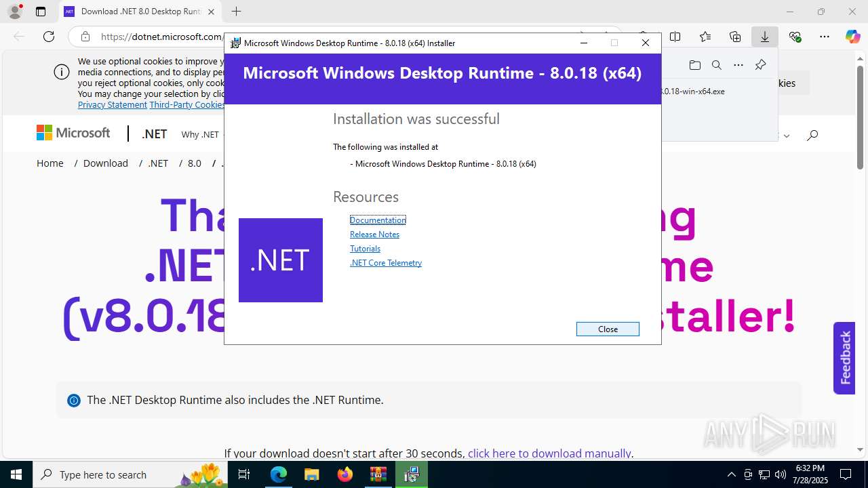868x488 pixels.
Task: Search downloads in Downloads panel
Action: click(x=717, y=65)
